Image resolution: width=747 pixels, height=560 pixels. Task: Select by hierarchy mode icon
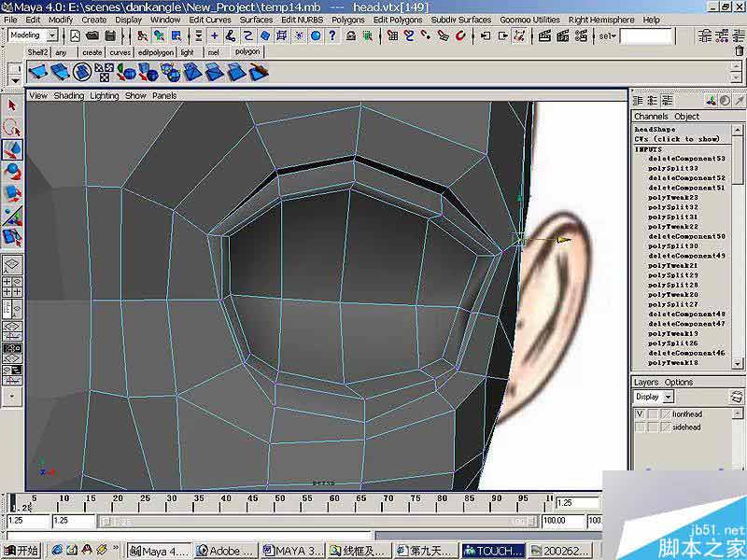(x=142, y=35)
